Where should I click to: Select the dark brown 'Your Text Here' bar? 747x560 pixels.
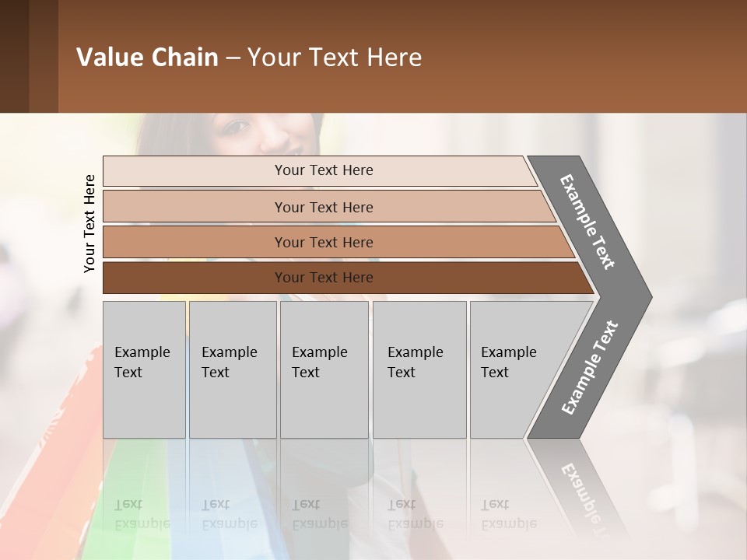[x=323, y=278]
